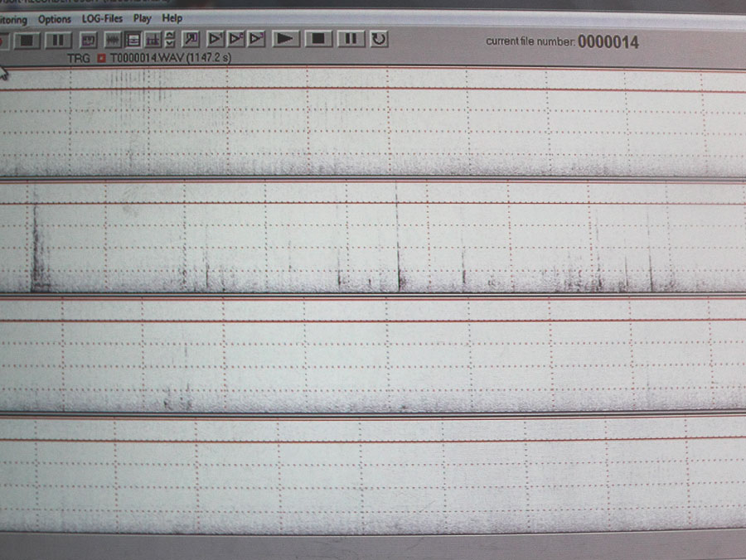Stop playback with the second stop button
Viewport: 746px width, 560px height.
click(318, 39)
